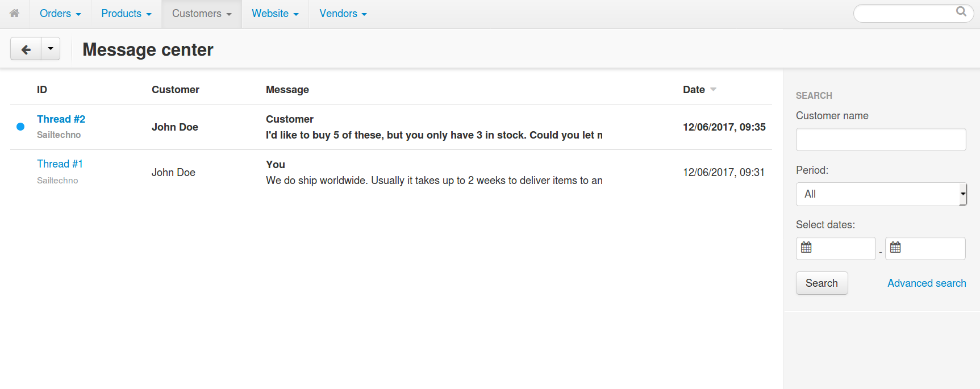Click the ID column header
Viewport: 980px width, 389px height.
(x=42, y=90)
